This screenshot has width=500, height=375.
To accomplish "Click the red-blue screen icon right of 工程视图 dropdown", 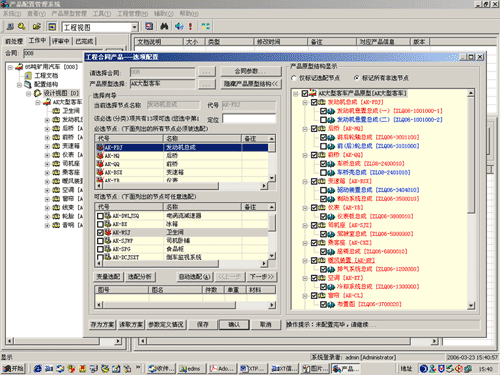I will 149,26.
